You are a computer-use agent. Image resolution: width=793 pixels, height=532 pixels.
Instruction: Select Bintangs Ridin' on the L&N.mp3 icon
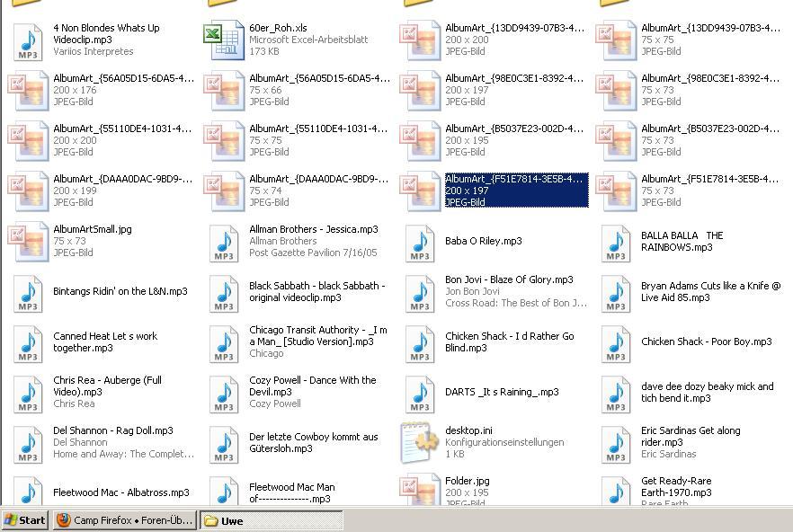(28, 293)
